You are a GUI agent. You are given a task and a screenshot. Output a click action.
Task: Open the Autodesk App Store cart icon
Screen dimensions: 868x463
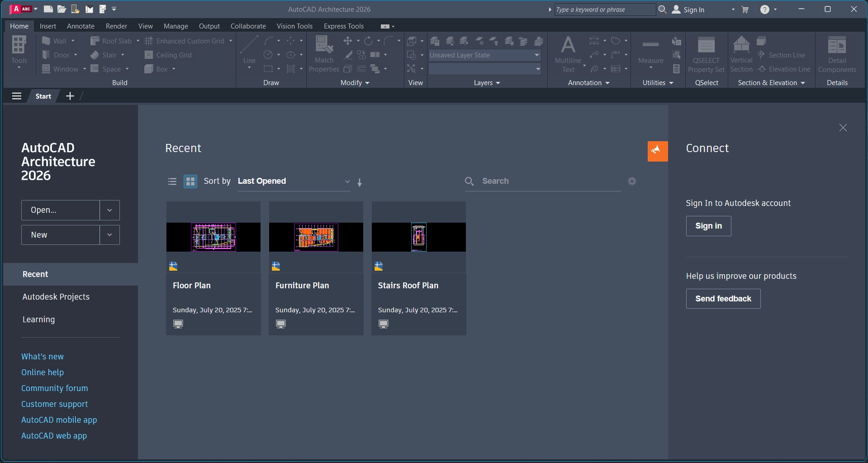(745, 10)
